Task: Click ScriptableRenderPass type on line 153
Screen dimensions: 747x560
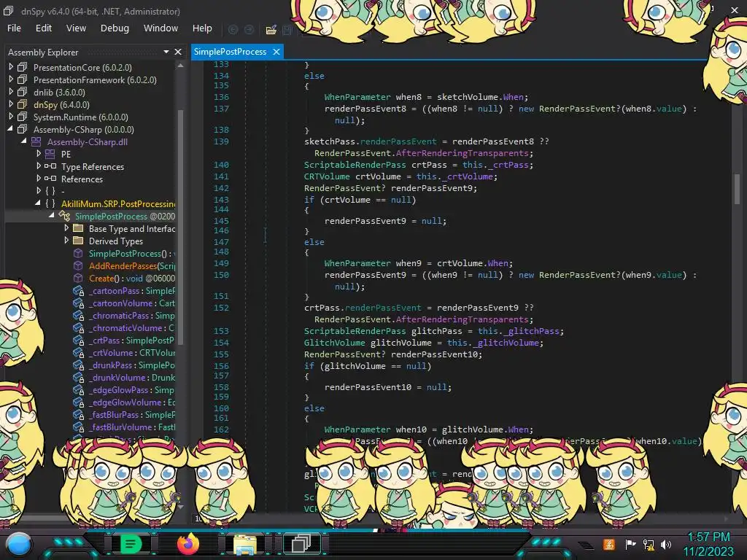Action: (355, 331)
